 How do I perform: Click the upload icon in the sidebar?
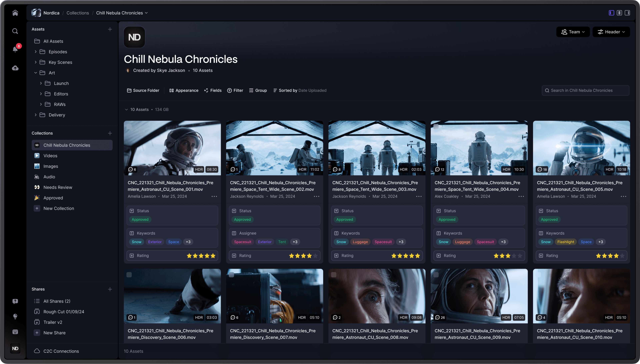[15, 68]
